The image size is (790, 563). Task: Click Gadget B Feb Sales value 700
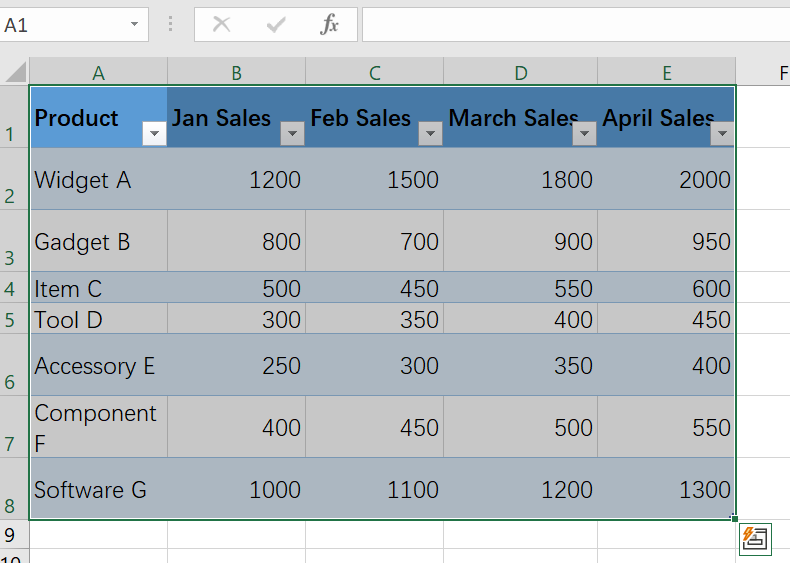tap(374, 241)
